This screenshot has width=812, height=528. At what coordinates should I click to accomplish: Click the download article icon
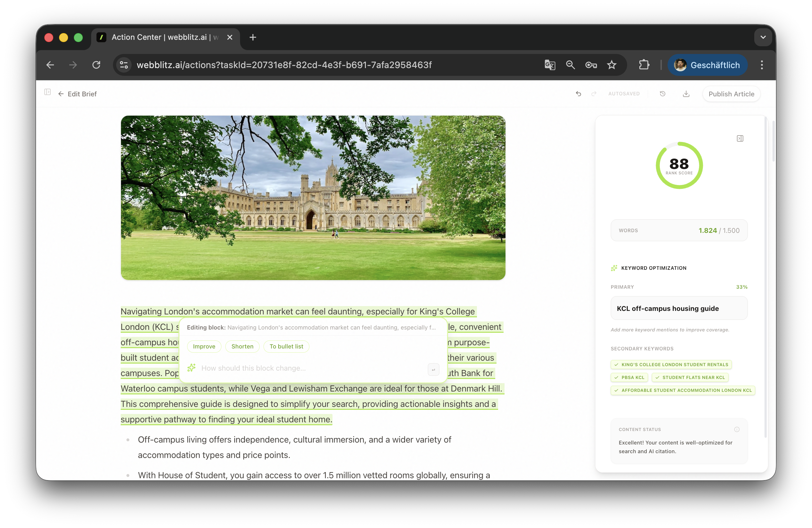click(686, 93)
